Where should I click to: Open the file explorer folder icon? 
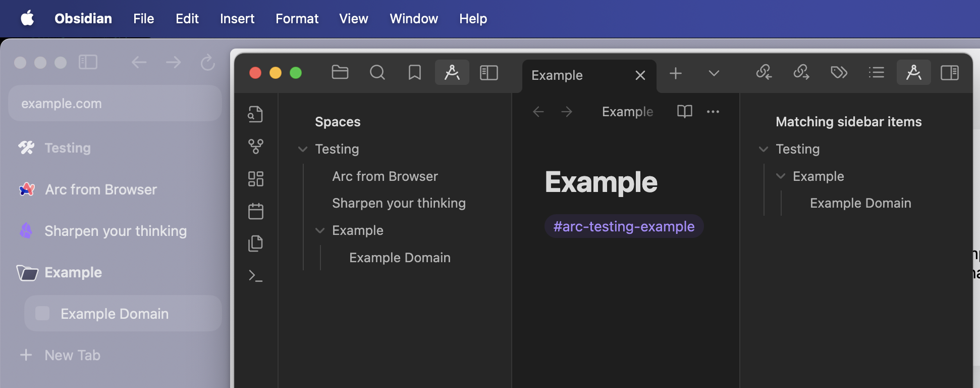340,73
